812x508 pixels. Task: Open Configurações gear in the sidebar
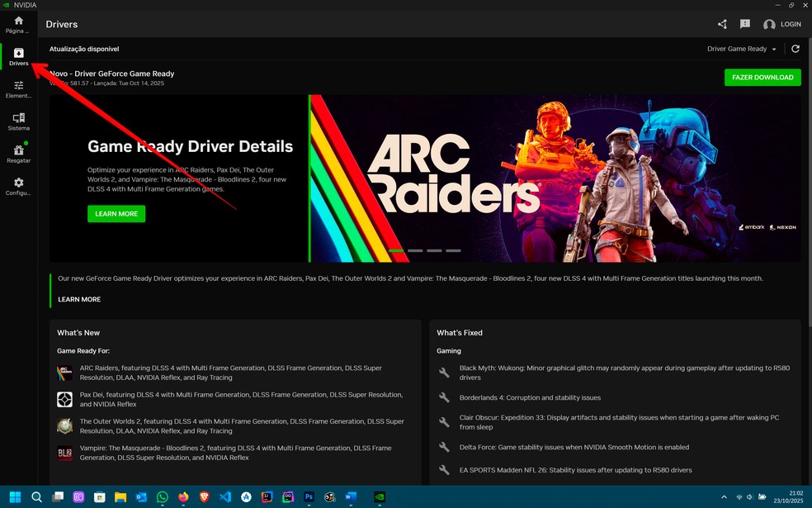click(18, 186)
